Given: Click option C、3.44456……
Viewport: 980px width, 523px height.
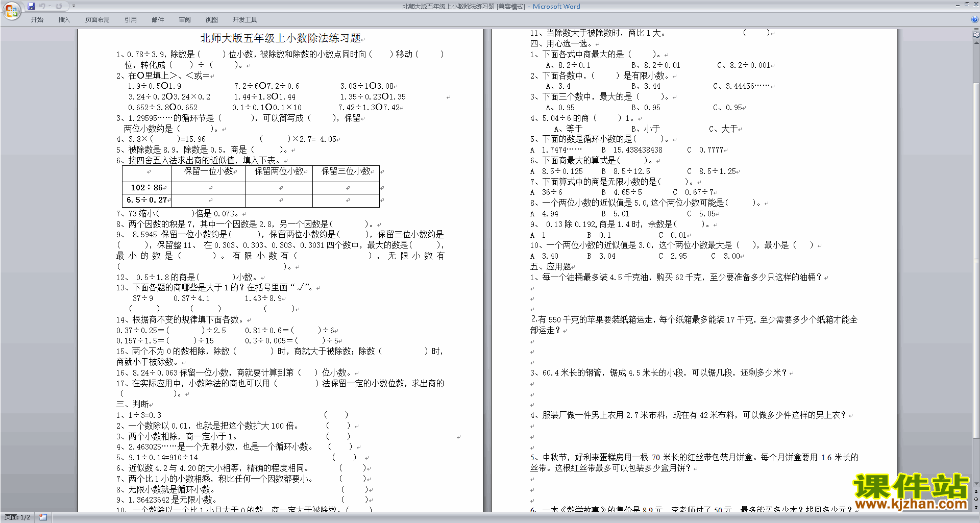Looking at the screenshot, I should point(741,86).
